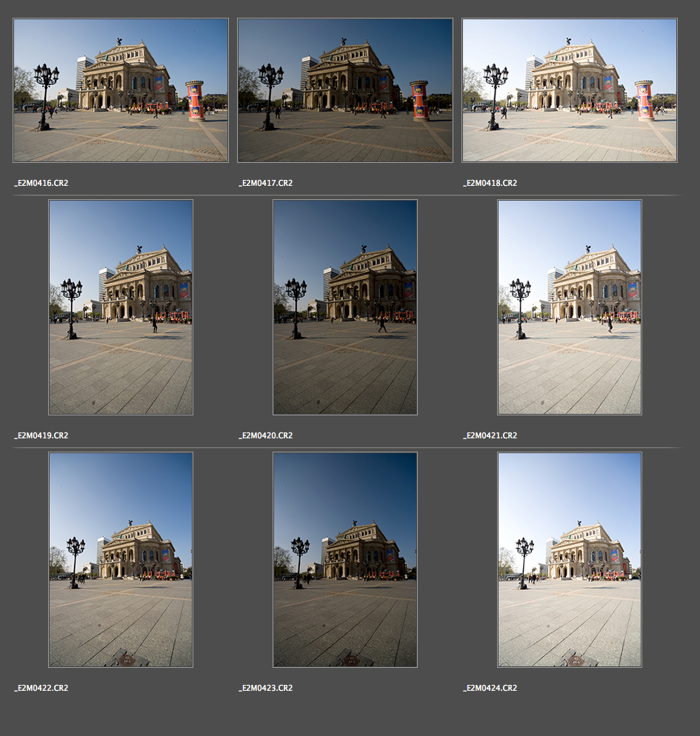Click the divider line under the _E2M0419.CR2 row

tap(347, 447)
